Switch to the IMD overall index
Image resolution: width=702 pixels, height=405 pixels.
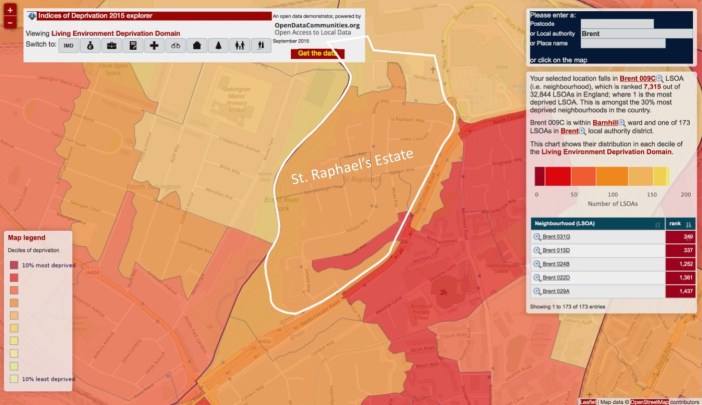[69, 46]
